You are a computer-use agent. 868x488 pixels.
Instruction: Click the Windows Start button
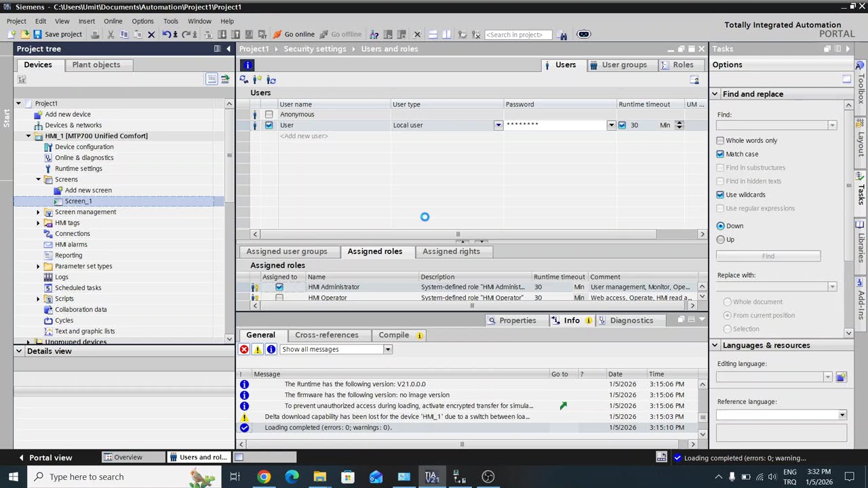tap(13, 477)
